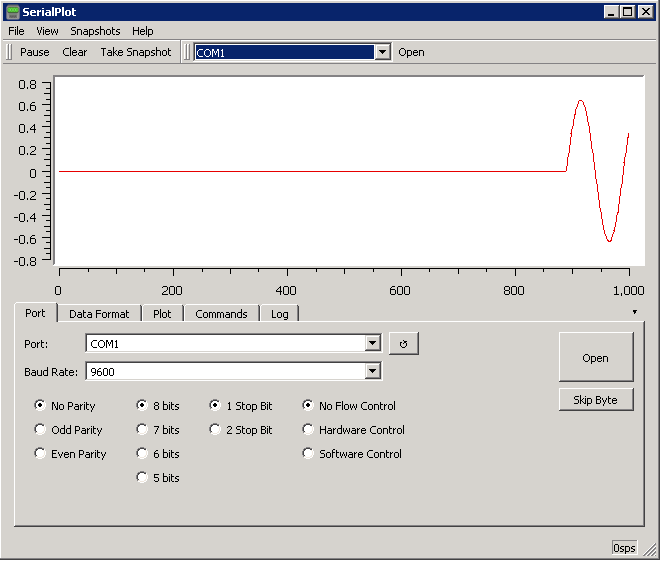Image resolution: width=660 pixels, height=561 pixels.
Task: Select Hardware Control flow option
Action: tap(308, 430)
